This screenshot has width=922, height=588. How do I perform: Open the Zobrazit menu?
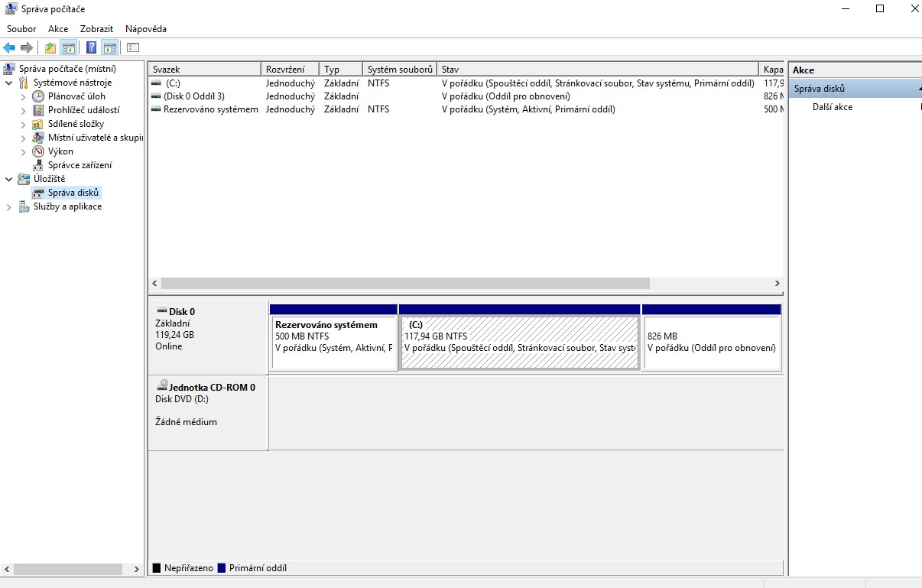point(96,29)
